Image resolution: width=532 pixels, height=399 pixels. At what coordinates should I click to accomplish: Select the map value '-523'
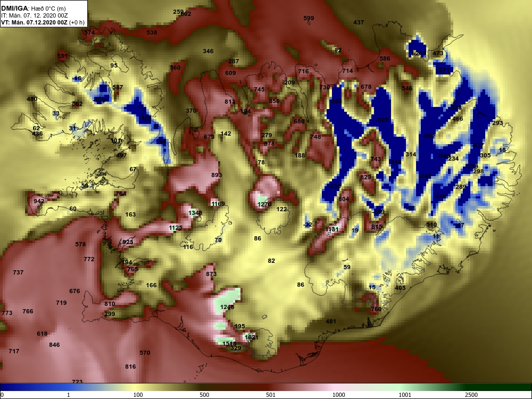(x=383, y=120)
